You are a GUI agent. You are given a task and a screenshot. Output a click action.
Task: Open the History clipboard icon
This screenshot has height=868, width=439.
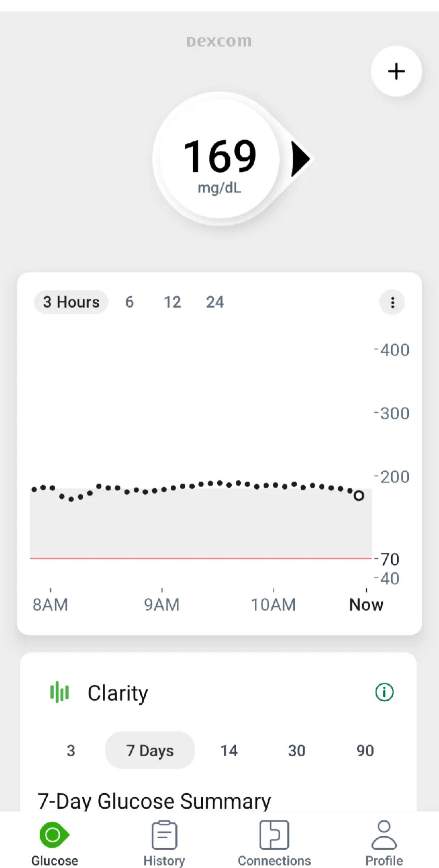(164, 835)
